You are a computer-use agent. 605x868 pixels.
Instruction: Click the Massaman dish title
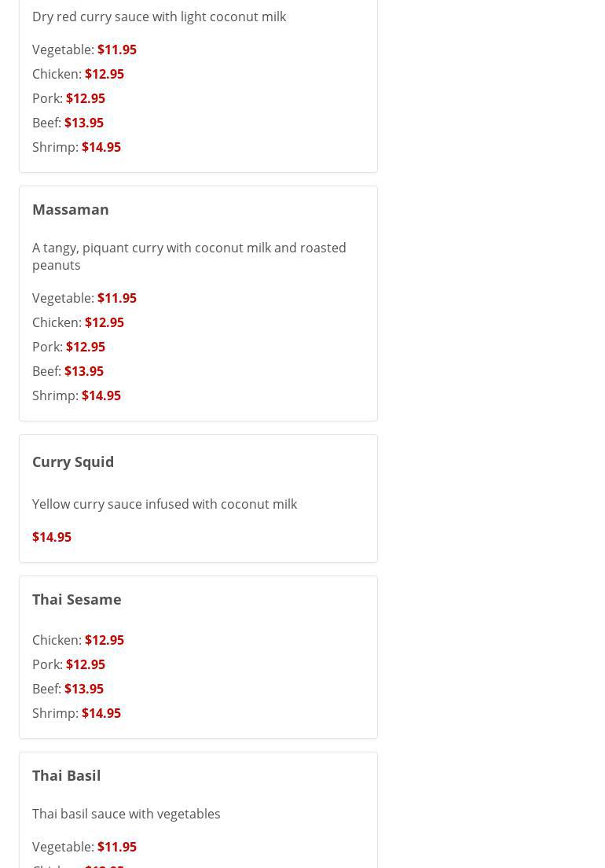coord(71,209)
